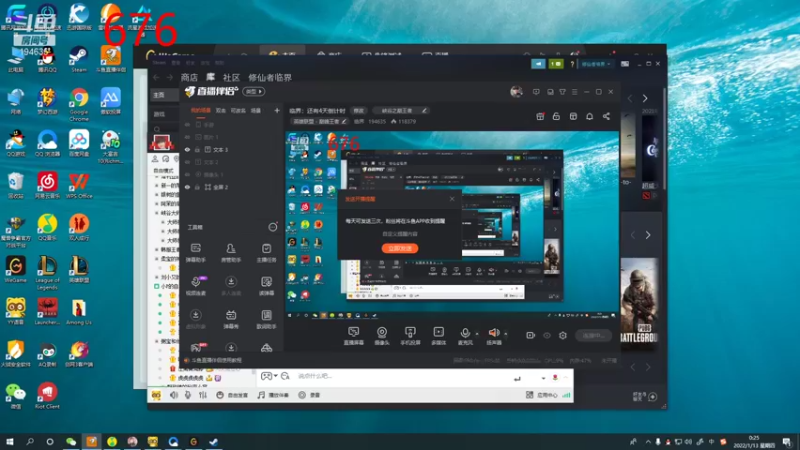Click the start-stream button showing 连接中

593,335
